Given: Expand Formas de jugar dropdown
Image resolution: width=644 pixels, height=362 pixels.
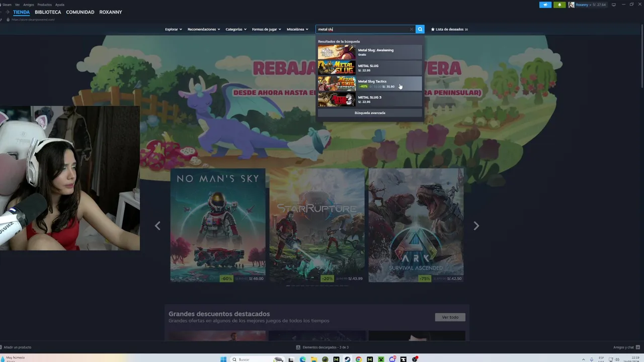Looking at the screenshot, I should [x=267, y=29].
